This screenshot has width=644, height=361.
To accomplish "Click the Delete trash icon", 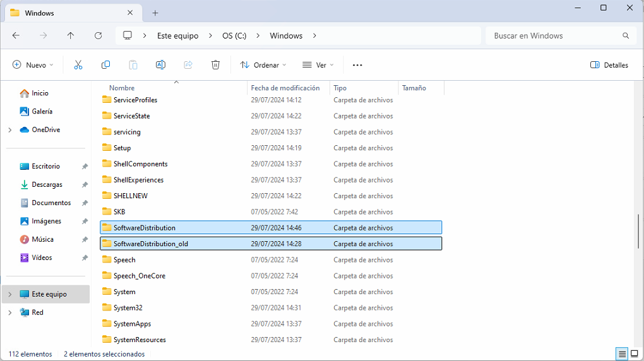I will pyautogui.click(x=216, y=65).
